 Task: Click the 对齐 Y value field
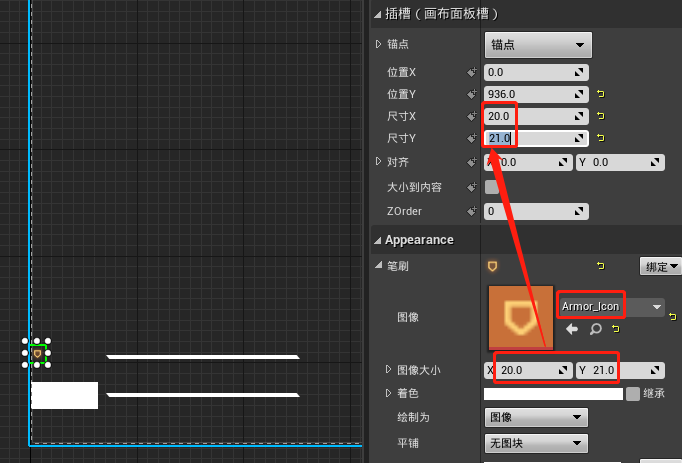coord(620,162)
